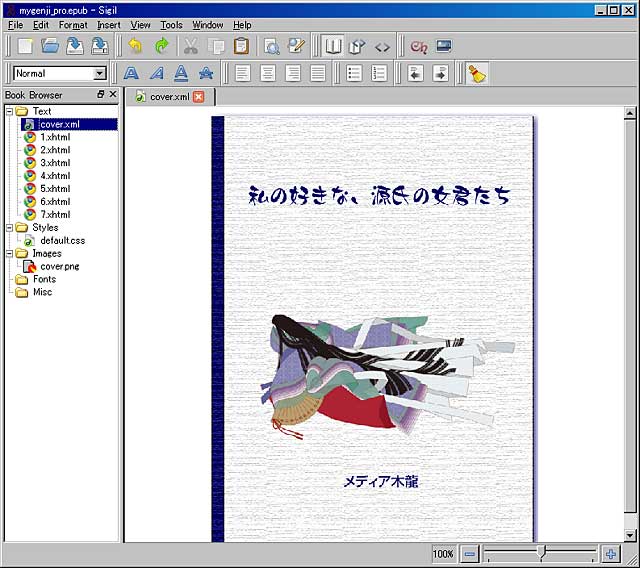
Task: Open Find with the magnifier icon
Action: (x=271, y=46)
